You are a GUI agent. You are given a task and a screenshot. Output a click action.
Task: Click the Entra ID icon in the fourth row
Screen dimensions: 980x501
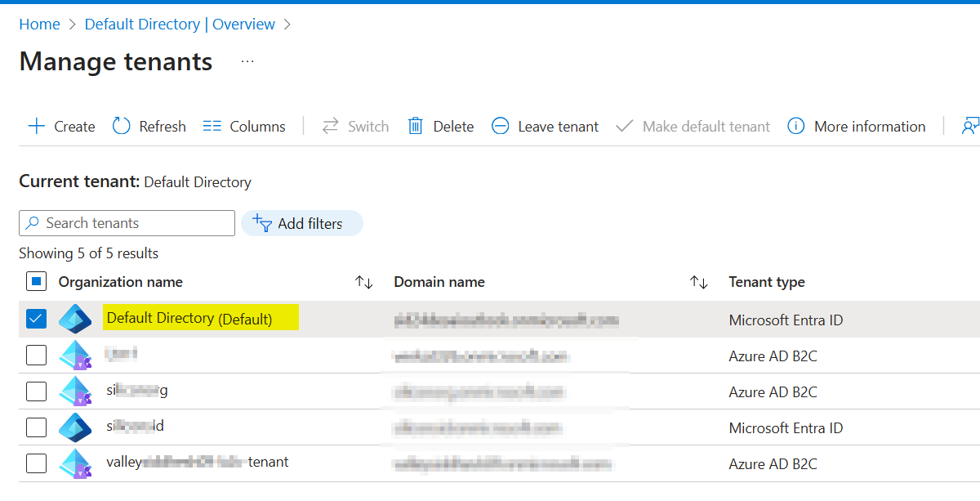pyautogui.click(x=75, y=427)
